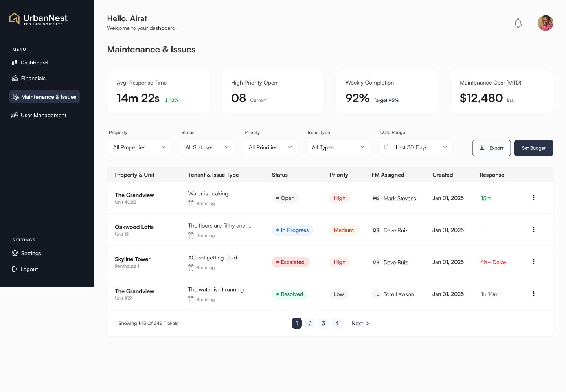
Task: Click Next in pagination
Action: tap(360, 323)
